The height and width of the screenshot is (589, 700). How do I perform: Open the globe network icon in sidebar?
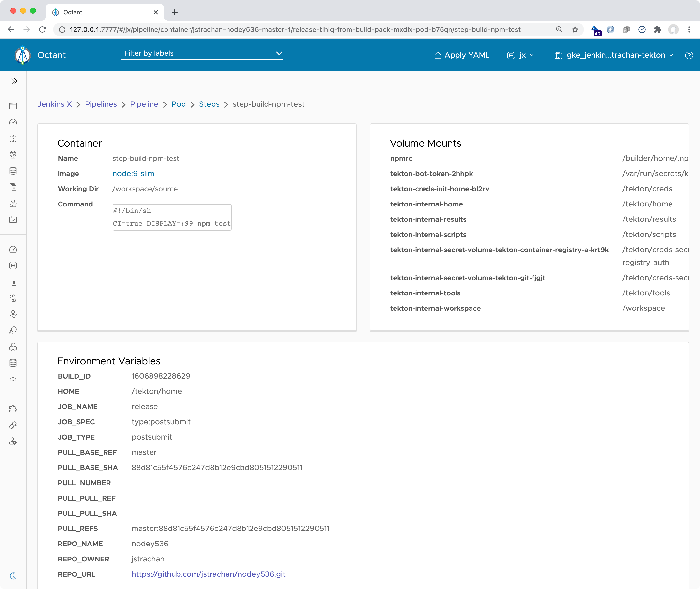13,155
